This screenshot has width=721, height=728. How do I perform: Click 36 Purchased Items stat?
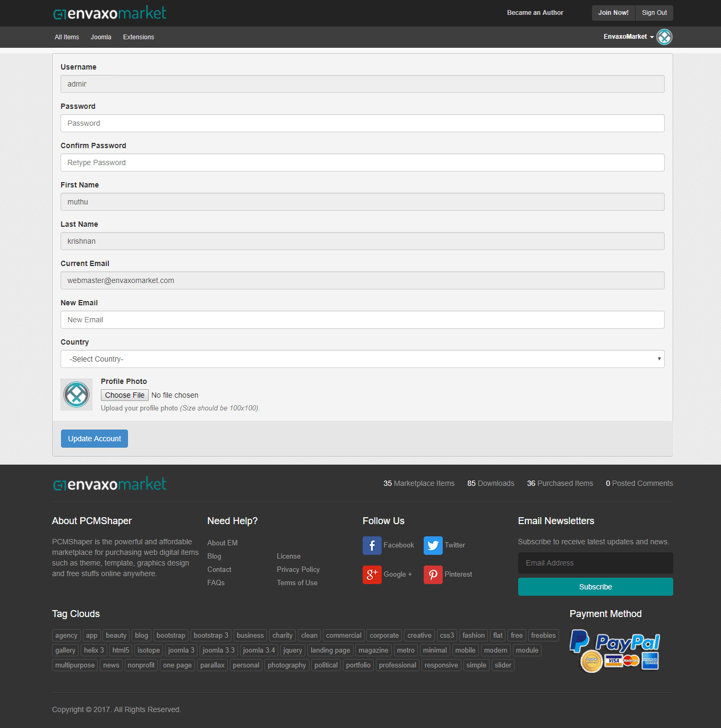click(560, 483)
